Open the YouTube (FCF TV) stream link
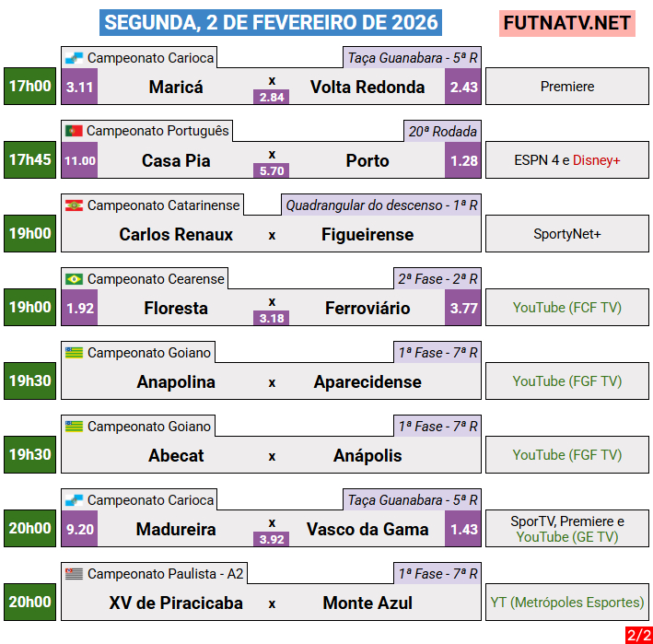 (x=567, y=308)
